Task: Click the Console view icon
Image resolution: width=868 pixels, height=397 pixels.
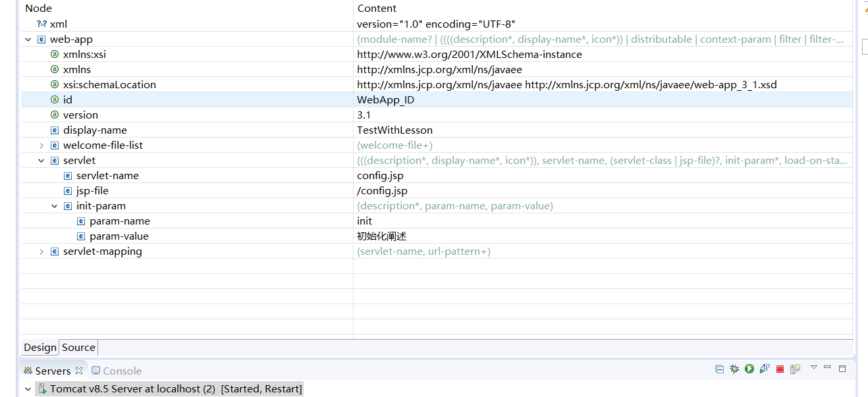Action: click(96, 371)
